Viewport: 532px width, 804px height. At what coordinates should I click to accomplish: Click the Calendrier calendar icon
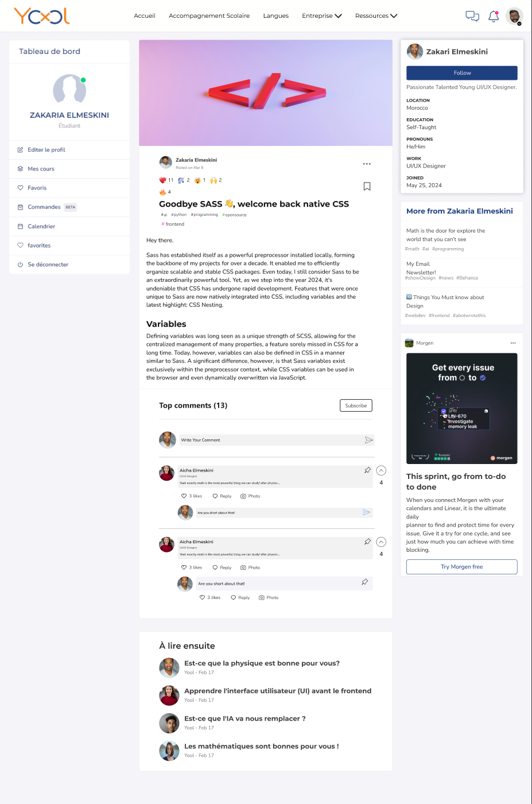click(x=20, y=226)
